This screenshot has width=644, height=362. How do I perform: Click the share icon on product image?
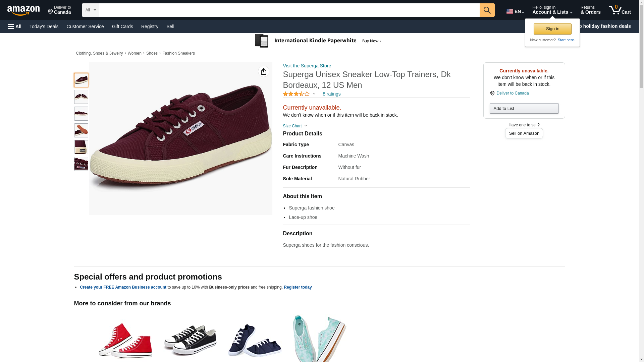tap(264, 71)
